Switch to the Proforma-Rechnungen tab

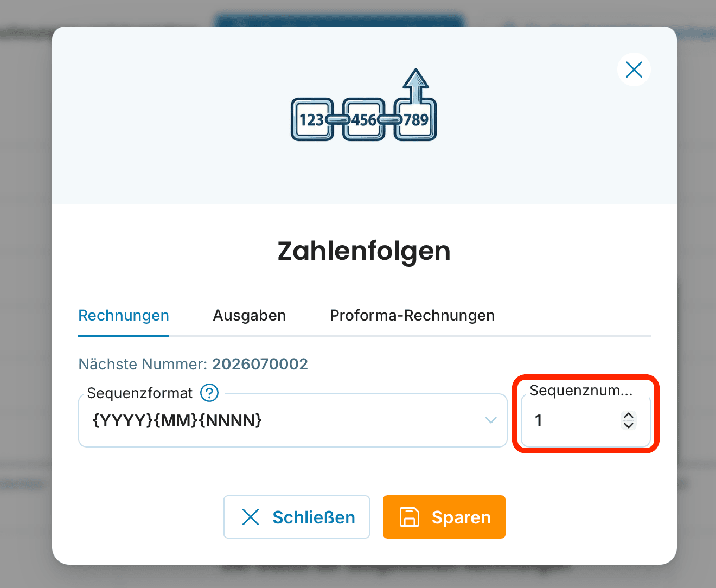pos(412,315)
